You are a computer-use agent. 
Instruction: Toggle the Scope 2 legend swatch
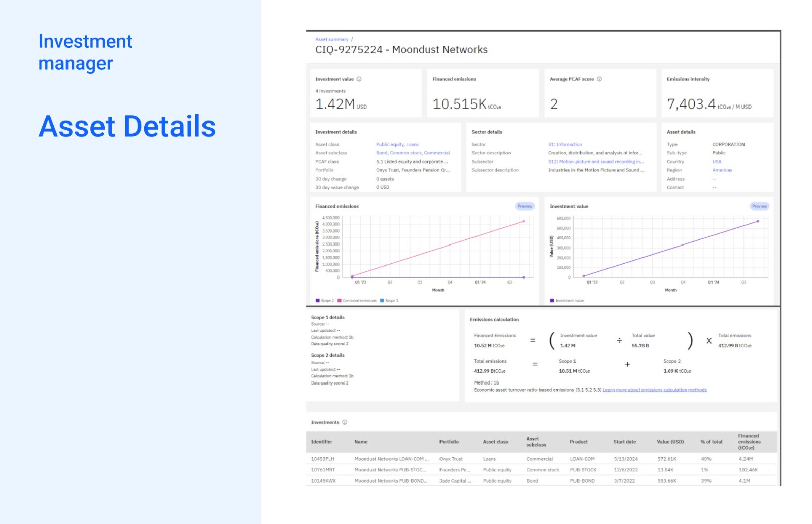pos(318,301)
